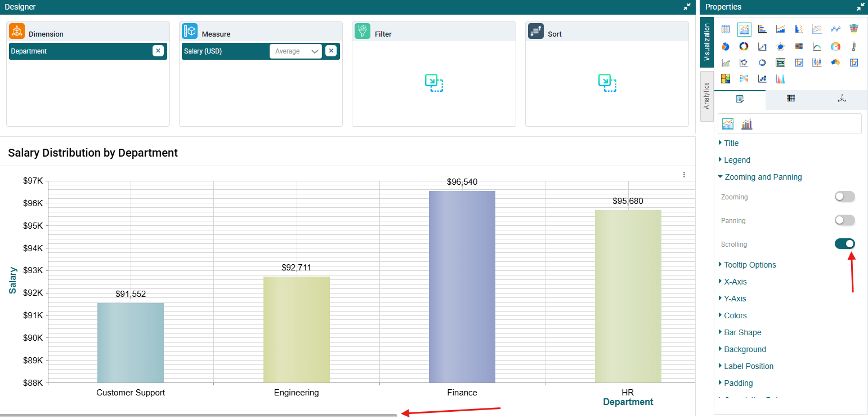The width and height of the screenshot is (868, 418).
Task: Choose the treemap chart icon
Action: (x=726, y=78)
